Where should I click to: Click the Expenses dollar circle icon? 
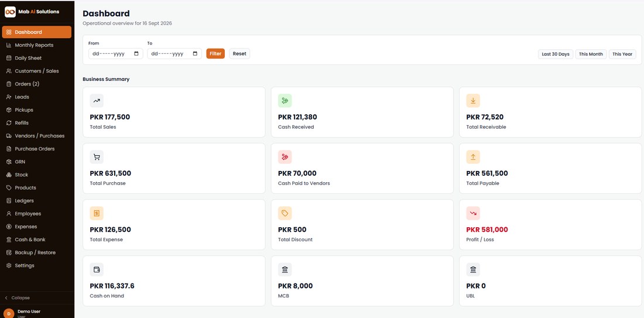(9, 227)
